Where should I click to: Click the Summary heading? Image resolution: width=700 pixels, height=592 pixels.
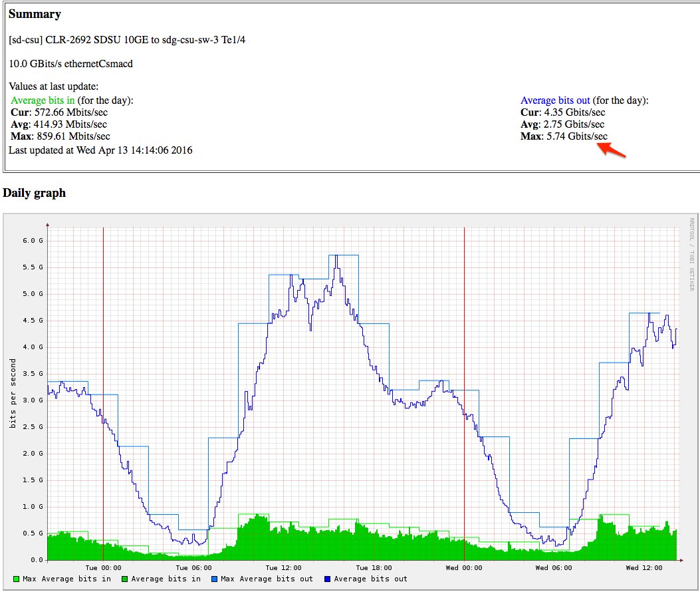[x=35, y=14]
